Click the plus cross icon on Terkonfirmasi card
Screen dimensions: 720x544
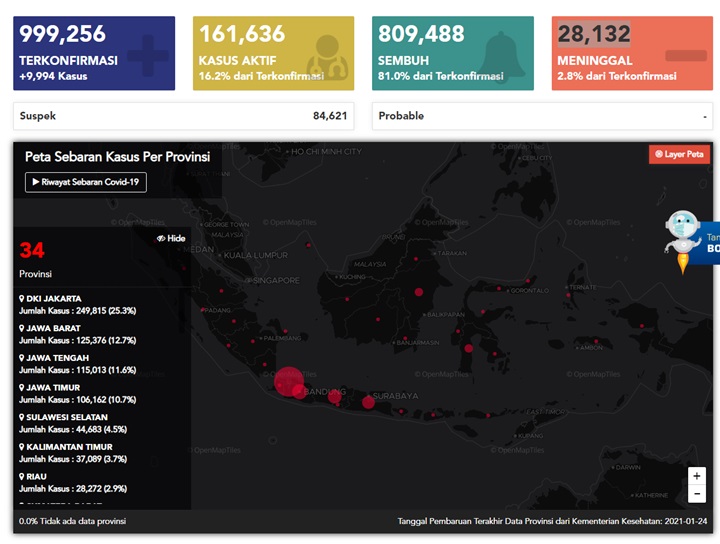click(148, 55)
